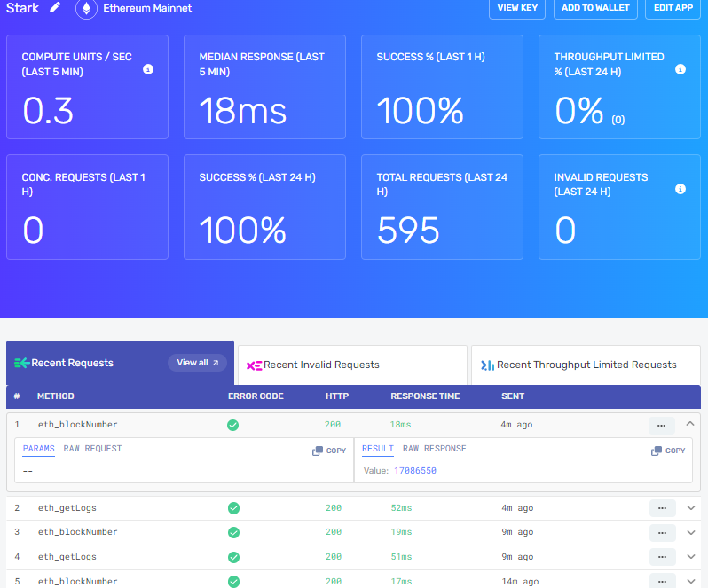708x588 pixels.
Task: Click the 14m ago sent time
Action: tap(520, 582)
